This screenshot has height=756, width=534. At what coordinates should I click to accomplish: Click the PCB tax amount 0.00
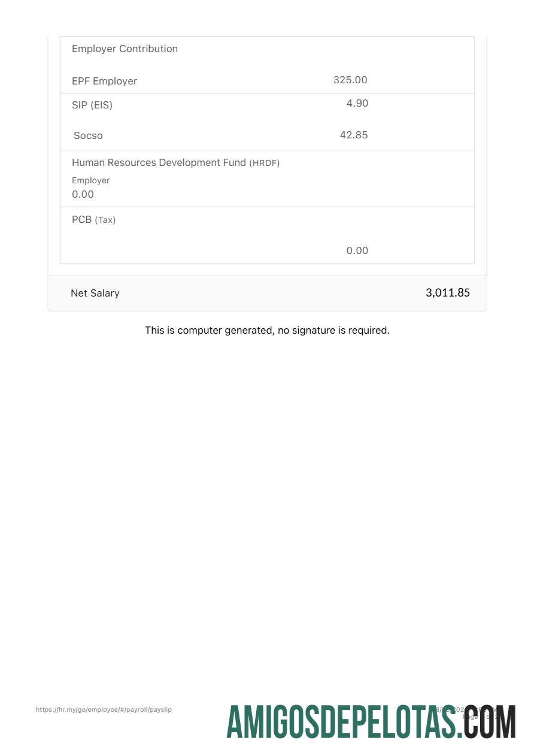pos(357,251)
